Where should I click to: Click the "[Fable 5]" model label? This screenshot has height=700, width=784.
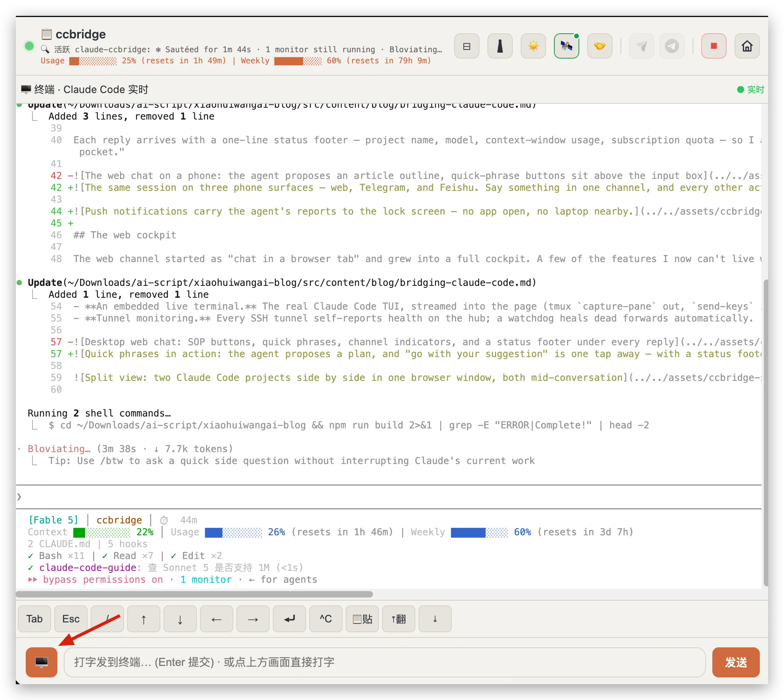(x=53, y=520)
